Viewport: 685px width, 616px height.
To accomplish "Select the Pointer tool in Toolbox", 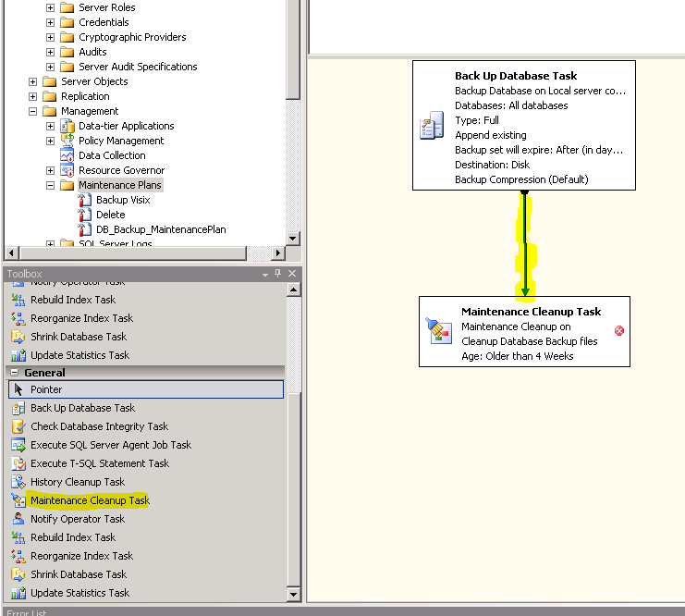I will pos(146,389).
